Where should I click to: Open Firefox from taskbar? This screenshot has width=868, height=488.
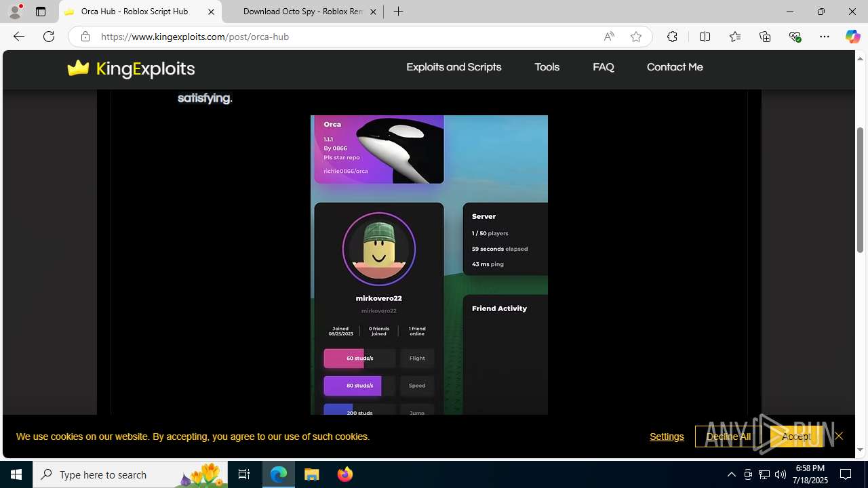[x=345, y=474]
